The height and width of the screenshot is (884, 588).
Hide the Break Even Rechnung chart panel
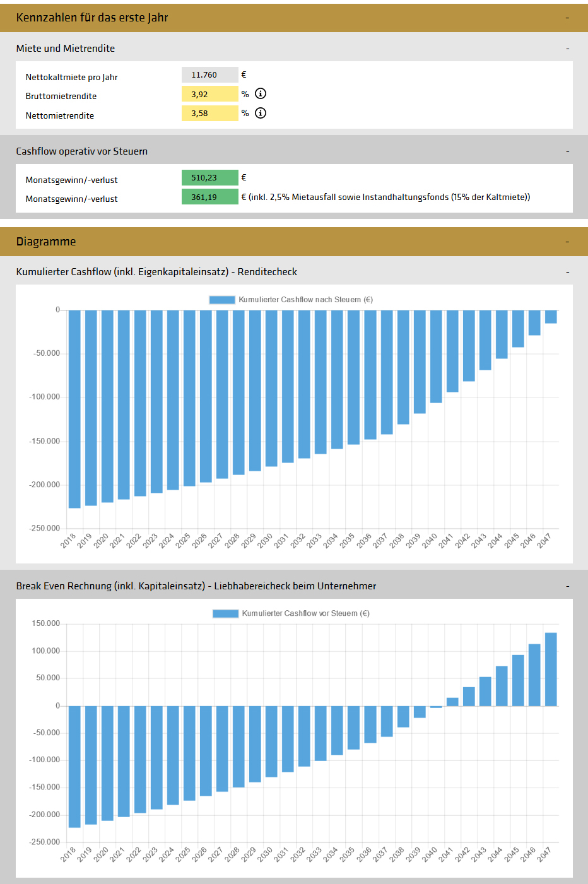567,586
